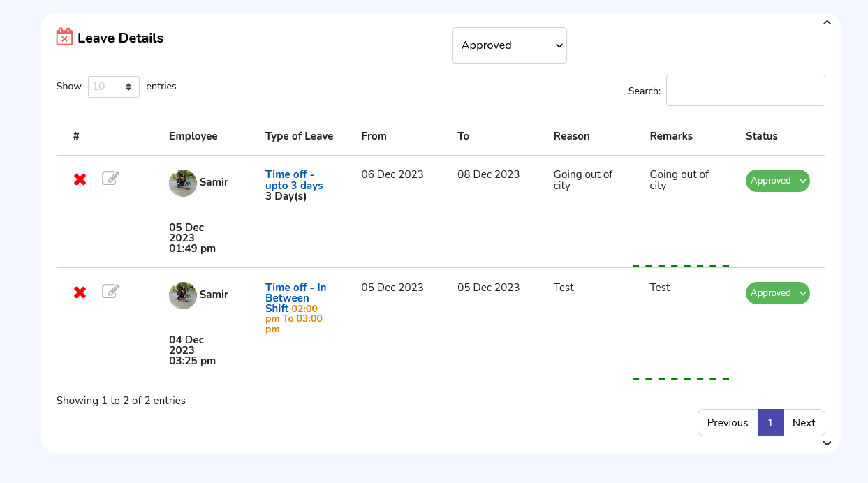Click the bottom-right down chevron
The height and width of the screenshot is (483, 868).
pyautogui.click(x=827, y=443)
